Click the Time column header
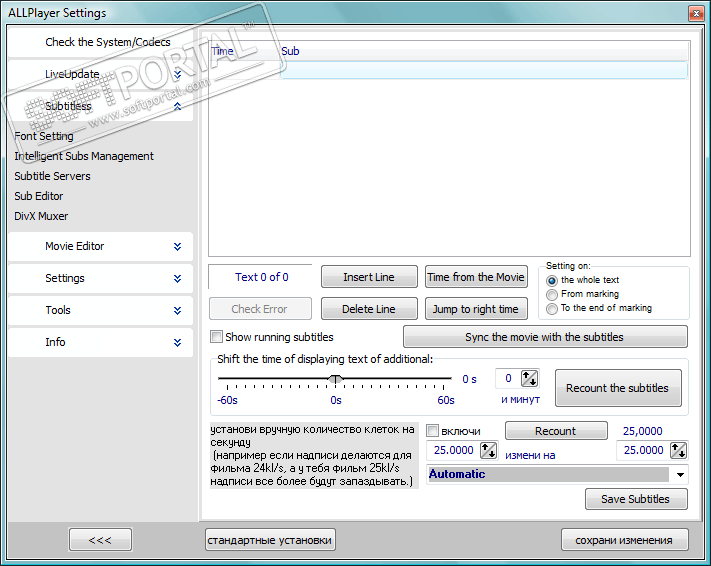 point(244,51)
